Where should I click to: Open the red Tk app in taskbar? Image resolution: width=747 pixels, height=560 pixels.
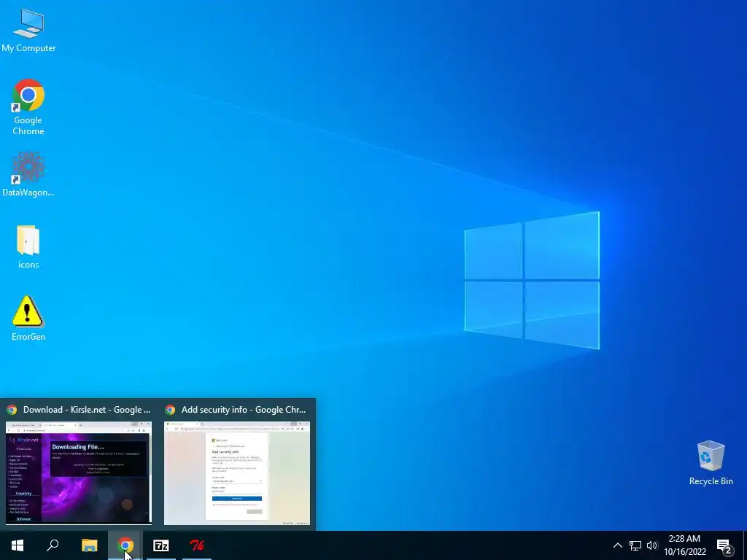[197, 545]
